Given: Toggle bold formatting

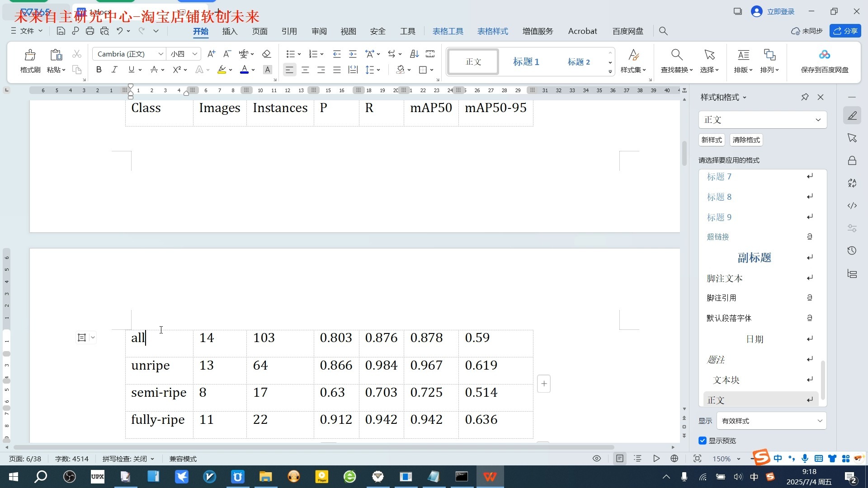Looking at the screenshot, I should pyautogui.click(x=99, y=69).
